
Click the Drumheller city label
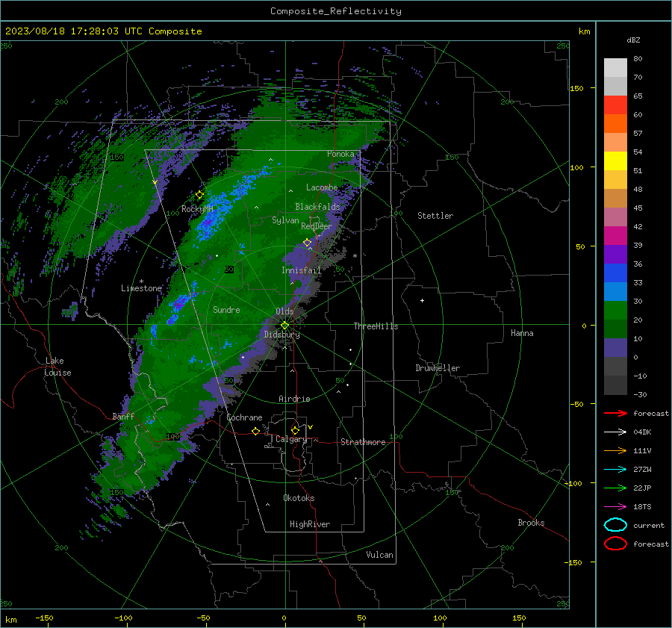pyautogui.click(x=438, y=368)
